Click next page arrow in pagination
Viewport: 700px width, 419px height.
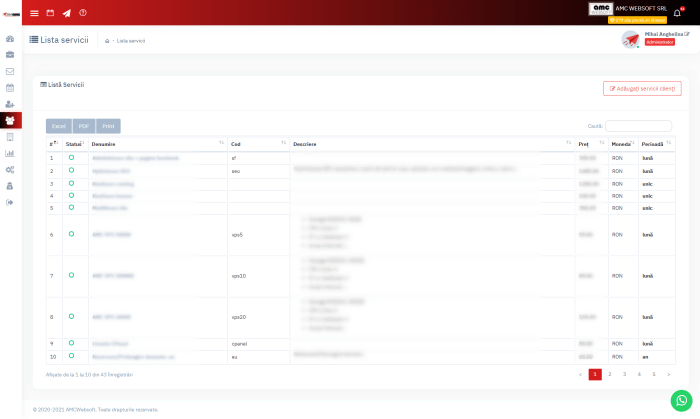pos(669,374)
